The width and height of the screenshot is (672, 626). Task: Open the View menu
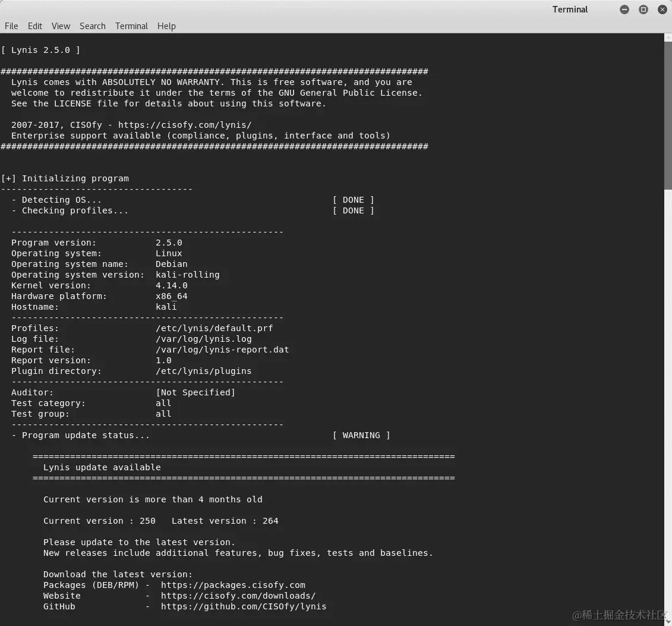(x=61, y=26)
